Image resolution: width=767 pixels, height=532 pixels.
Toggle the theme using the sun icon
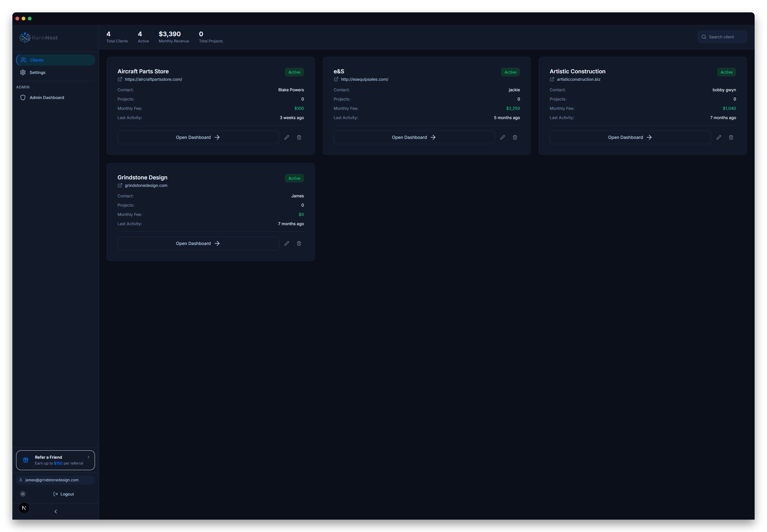23,494
